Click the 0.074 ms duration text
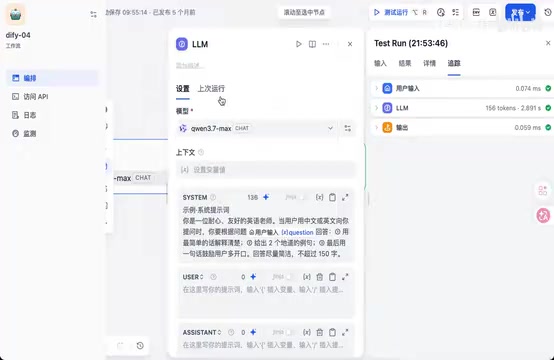Viewport: 554px width, 360px height. tap(528, 88)
